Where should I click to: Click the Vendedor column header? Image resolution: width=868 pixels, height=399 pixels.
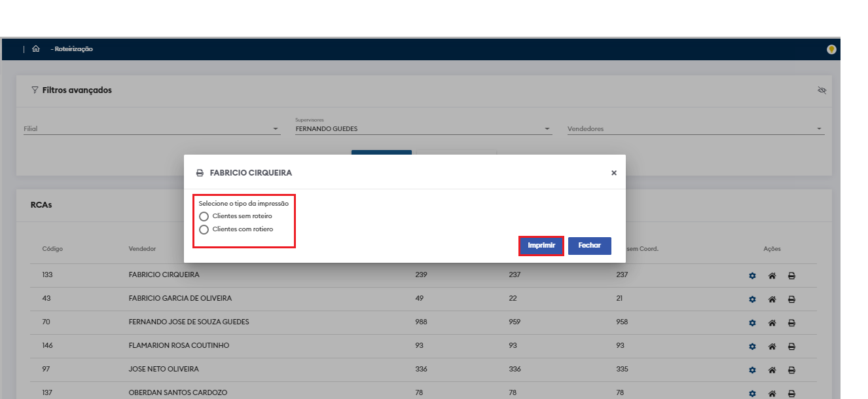(x=142, y=249)
